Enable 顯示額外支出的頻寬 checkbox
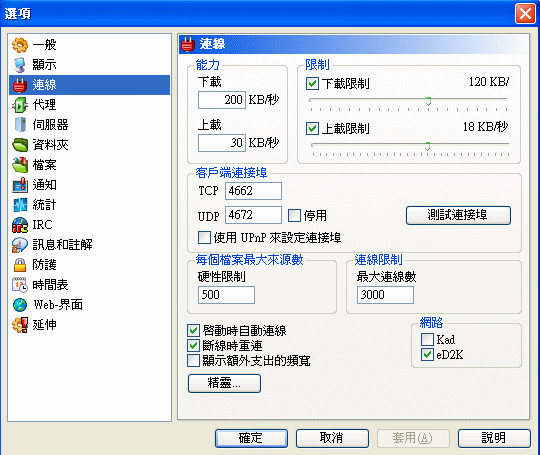540x455 pixels. click(x=193, y=361)
